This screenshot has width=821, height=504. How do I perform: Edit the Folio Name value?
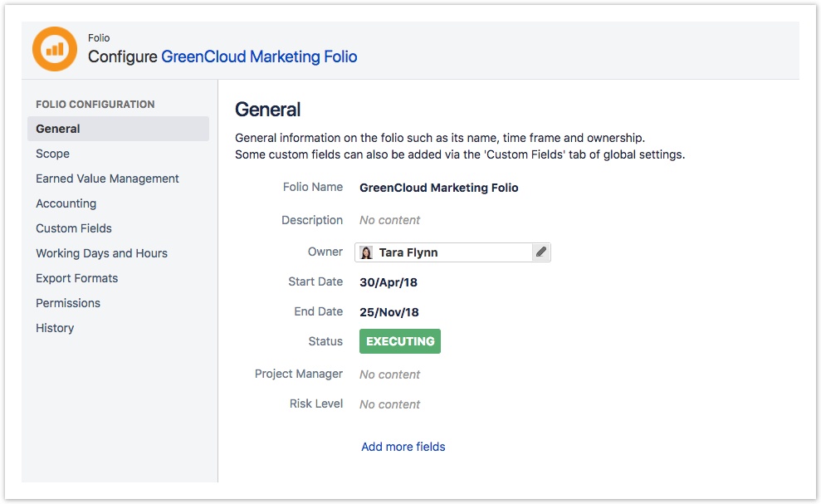point(438,188)
